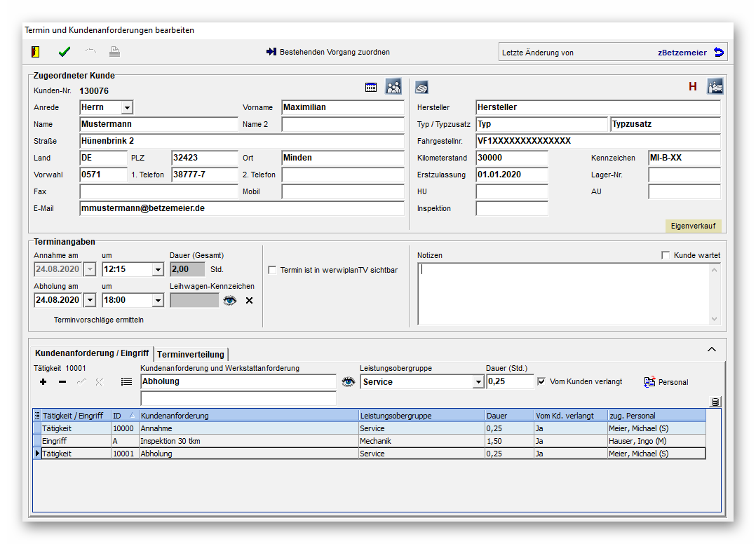The width and height of the screenshot is (756, 544).
Task: Click the vehicle document icon above Hersteller
Action: tap(422, 88)
